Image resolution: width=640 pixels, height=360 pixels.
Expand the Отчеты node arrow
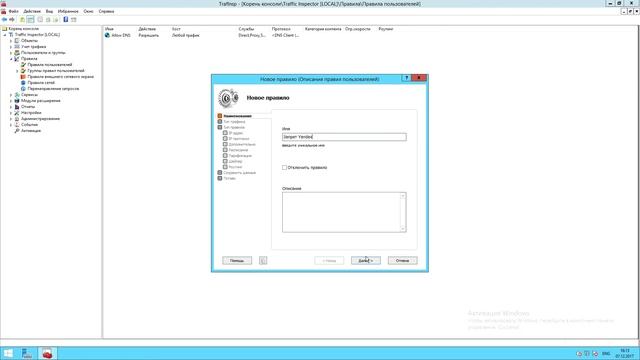click(11, 107)
